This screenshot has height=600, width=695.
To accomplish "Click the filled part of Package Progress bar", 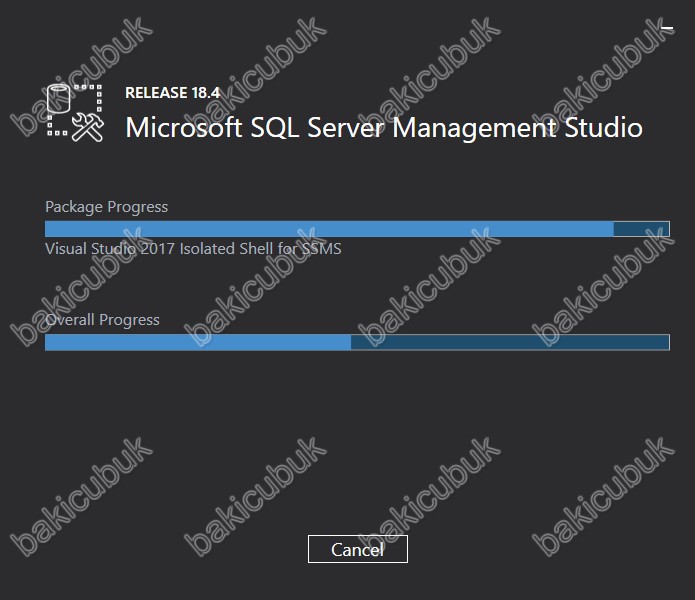I will pyautogui.click(x=329, y=229).
